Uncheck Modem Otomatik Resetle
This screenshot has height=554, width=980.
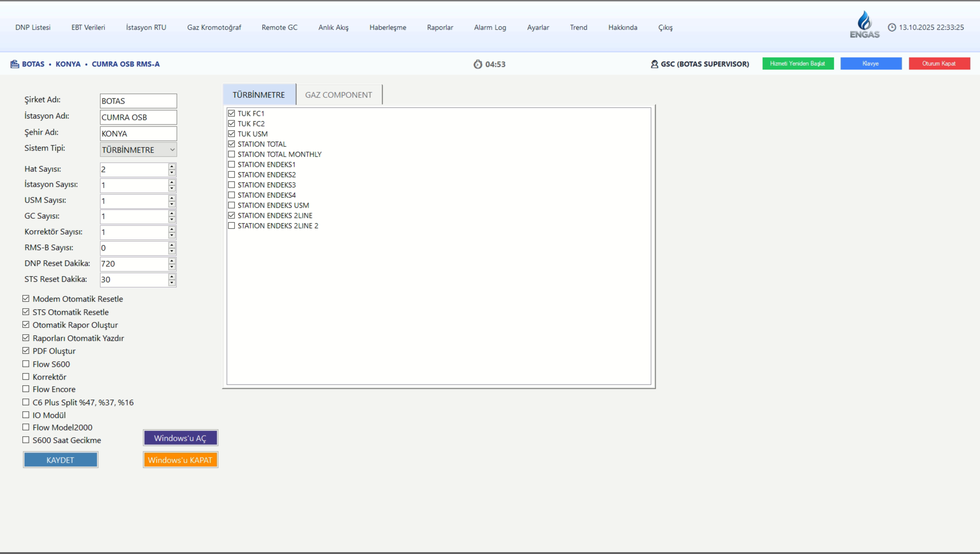pyautogui.click(x=26, y=299)
